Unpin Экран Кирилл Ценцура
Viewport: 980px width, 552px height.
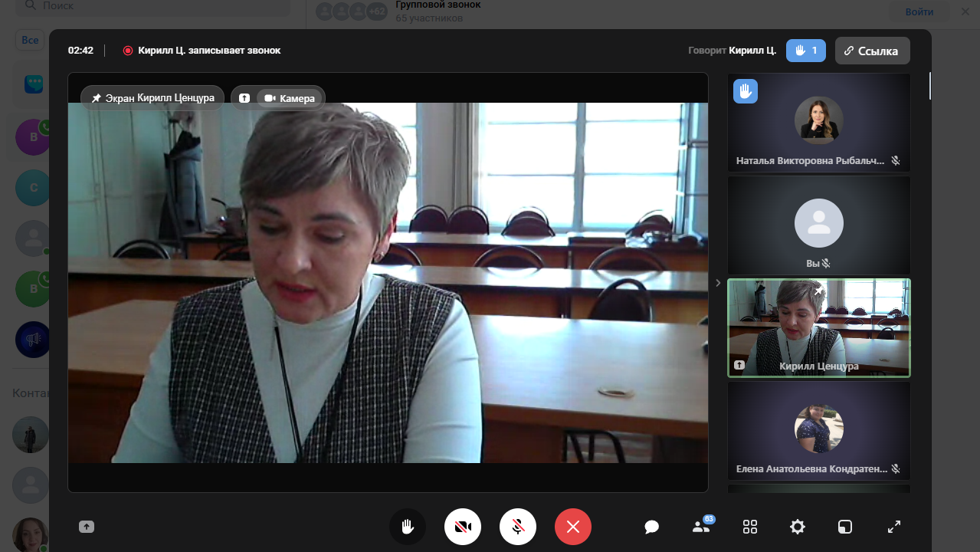click(x=97, y=98)
